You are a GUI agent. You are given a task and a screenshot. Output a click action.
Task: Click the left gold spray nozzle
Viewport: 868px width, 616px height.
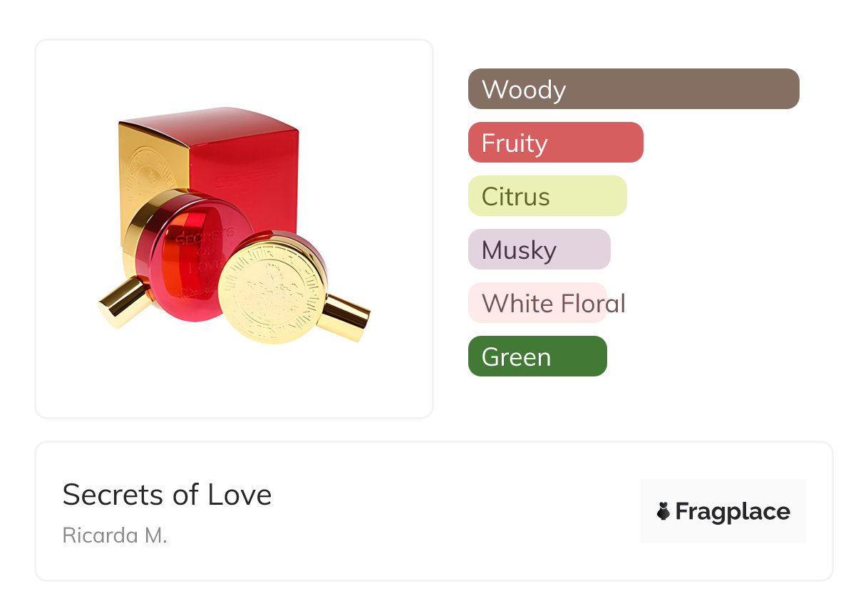point(125,302)
